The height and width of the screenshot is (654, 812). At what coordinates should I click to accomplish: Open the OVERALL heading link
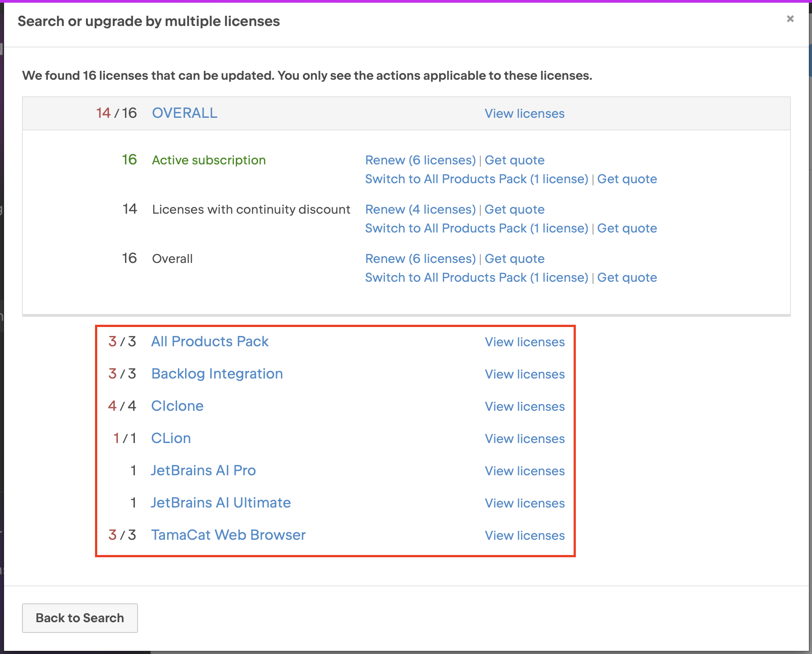[185, 113]
